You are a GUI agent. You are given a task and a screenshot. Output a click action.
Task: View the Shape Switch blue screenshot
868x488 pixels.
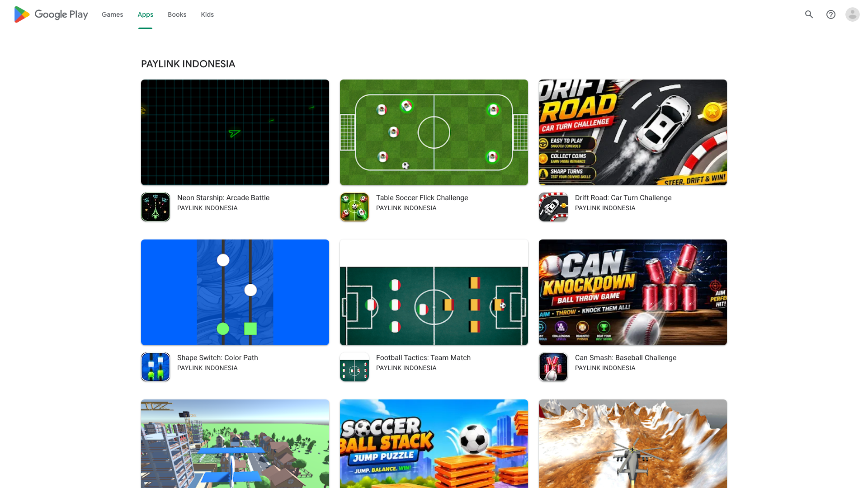click(x=235, y=292)
